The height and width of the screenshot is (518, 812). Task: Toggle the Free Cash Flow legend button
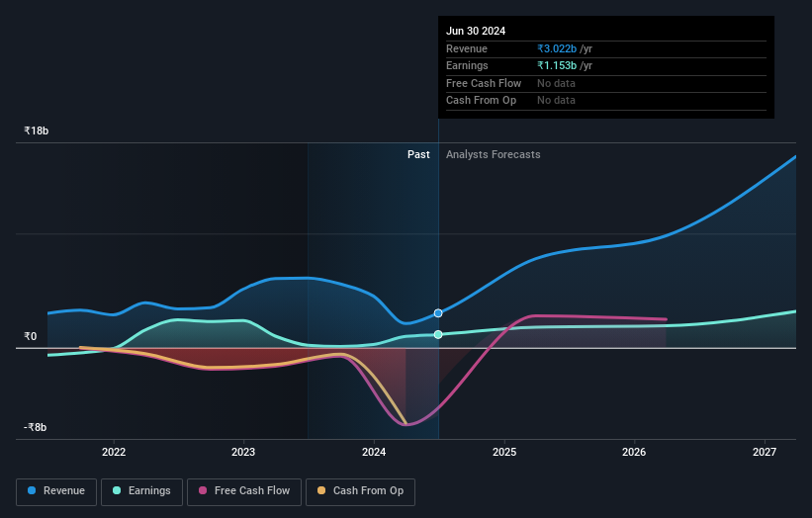coord(244,491)
